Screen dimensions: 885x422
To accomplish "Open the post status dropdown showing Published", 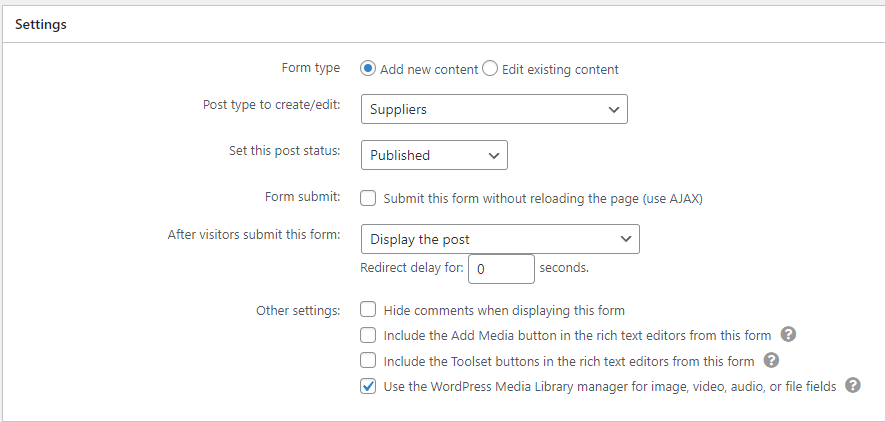I will coord(434,155).
